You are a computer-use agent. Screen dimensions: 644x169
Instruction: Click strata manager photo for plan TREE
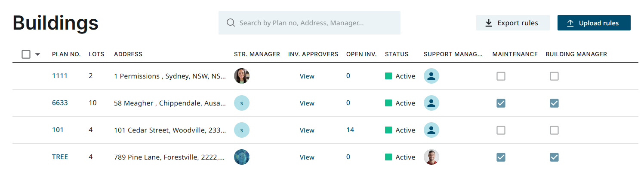(x=242, y=157)
